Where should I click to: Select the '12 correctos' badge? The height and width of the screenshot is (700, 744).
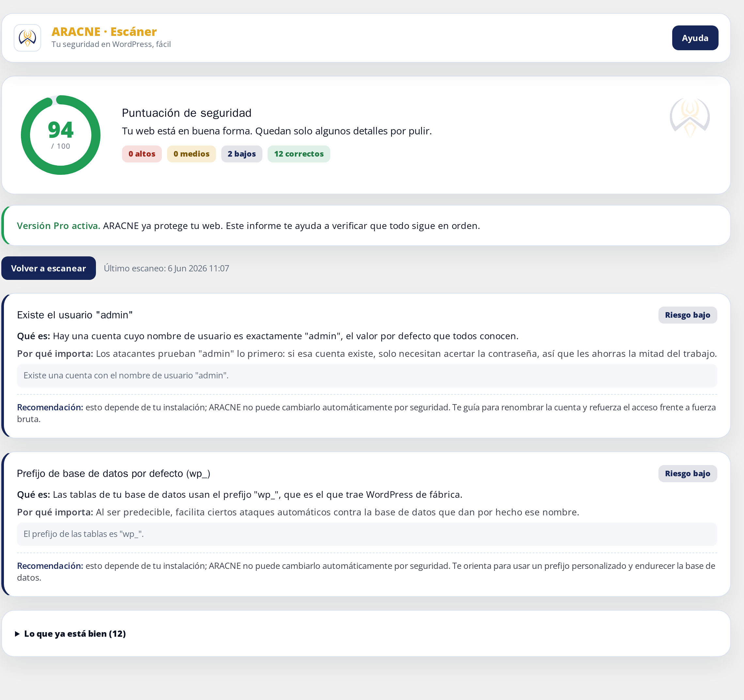(x=299, y=154)
